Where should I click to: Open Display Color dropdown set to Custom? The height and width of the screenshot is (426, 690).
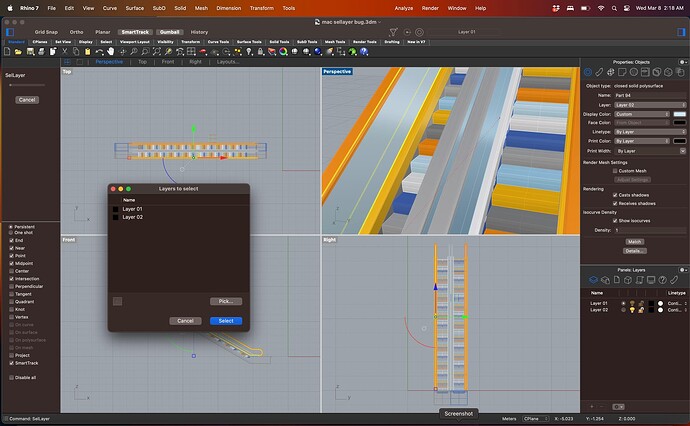pyautogui.click(x=642, y=114)
